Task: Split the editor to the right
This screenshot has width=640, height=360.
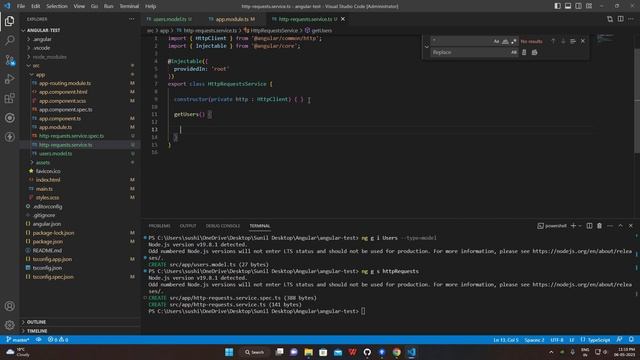Action: click(x=620, y=19)
